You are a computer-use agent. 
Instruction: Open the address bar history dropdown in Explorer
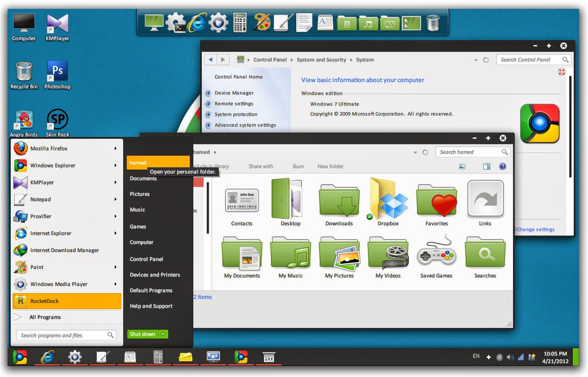point(415,152)
